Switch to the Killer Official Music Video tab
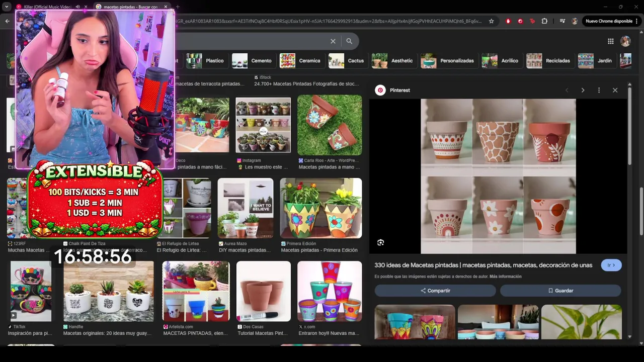This screenshot has height=362, width=644. 48,7
